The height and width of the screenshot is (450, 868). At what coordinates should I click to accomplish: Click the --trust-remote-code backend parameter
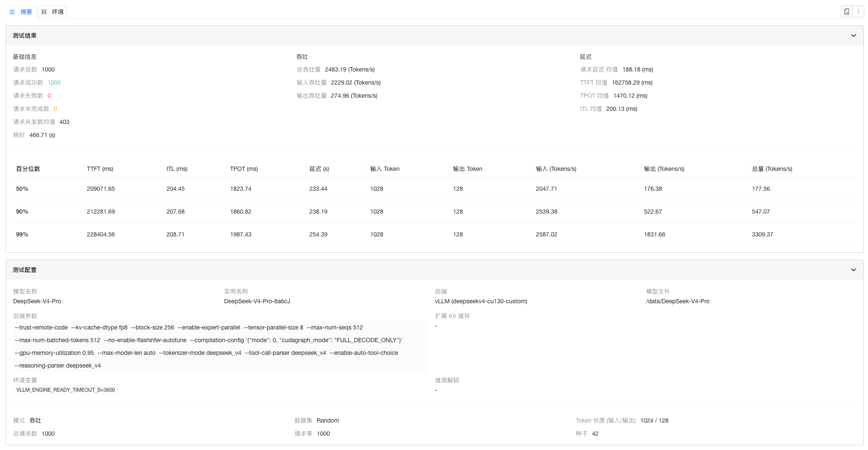point(41,327)
